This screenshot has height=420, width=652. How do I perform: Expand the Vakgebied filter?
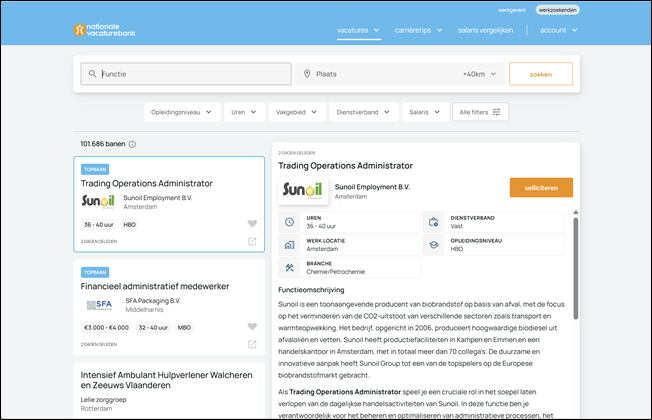297,112
